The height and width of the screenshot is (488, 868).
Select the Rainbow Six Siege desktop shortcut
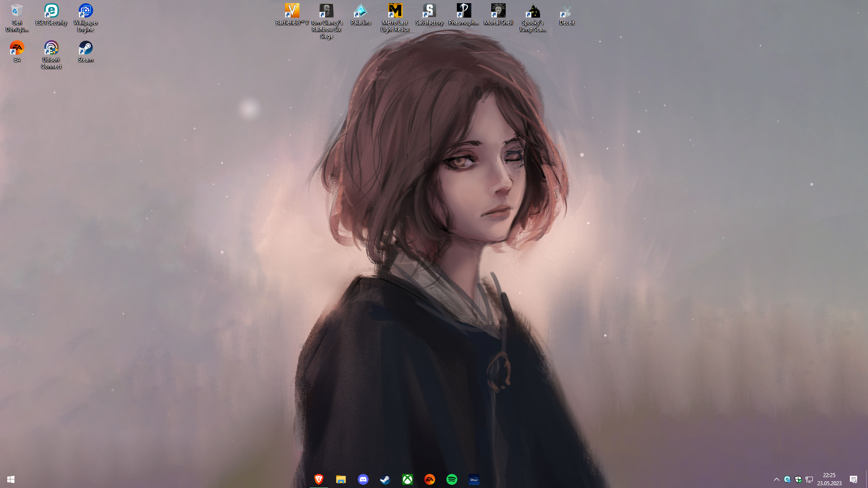pyautogui.click(x=326, y=21)
